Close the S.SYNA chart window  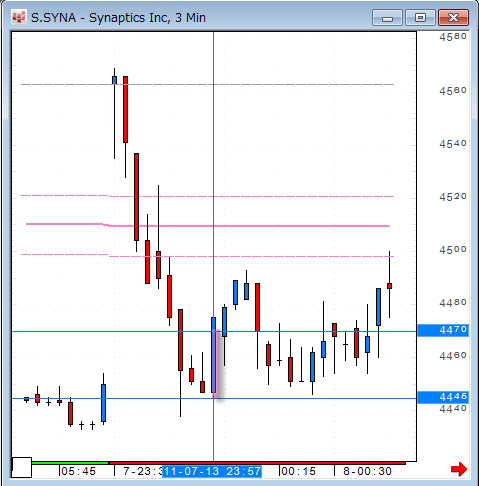click(x=453, y=18)
